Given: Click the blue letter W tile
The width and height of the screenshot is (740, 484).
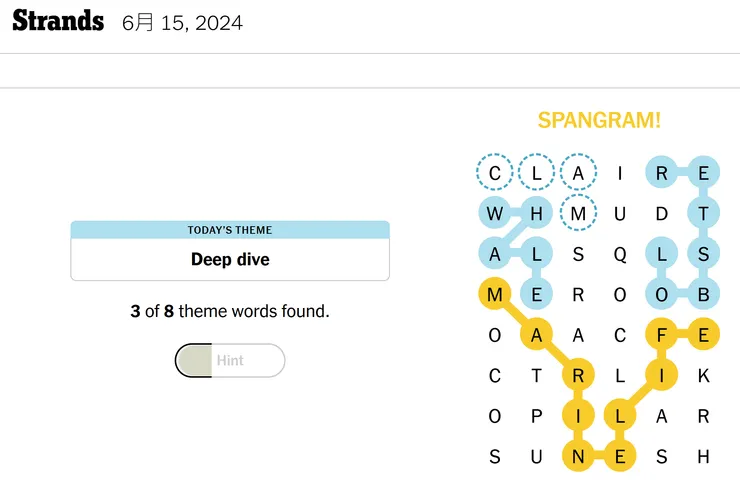Looking at the screenshot, I should click(x=495, y=213).
